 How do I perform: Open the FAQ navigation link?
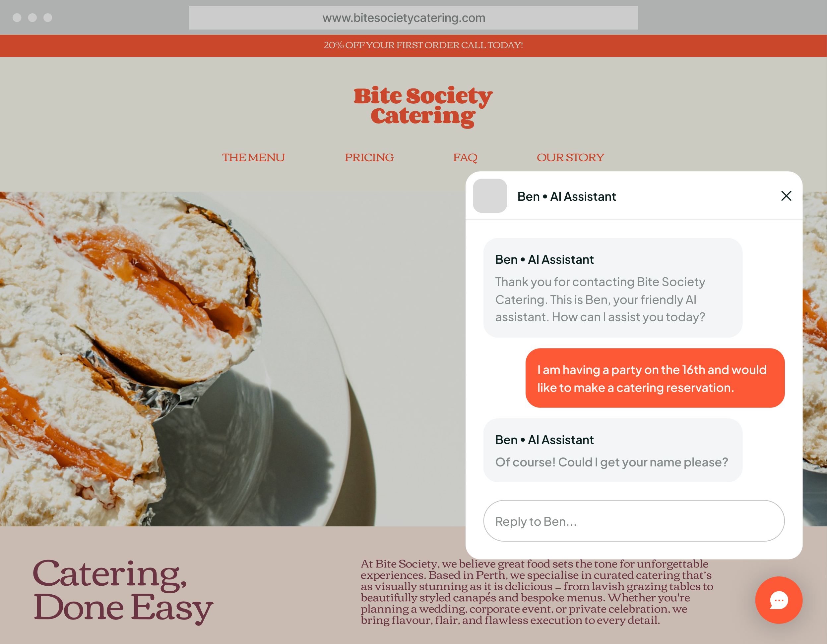pos(465,157)
